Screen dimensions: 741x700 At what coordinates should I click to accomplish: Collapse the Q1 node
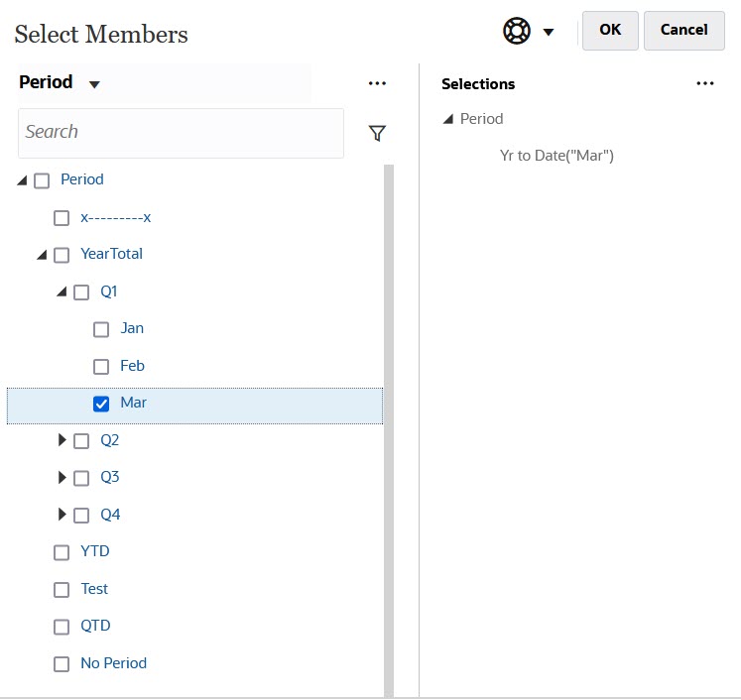click(62, 292)
